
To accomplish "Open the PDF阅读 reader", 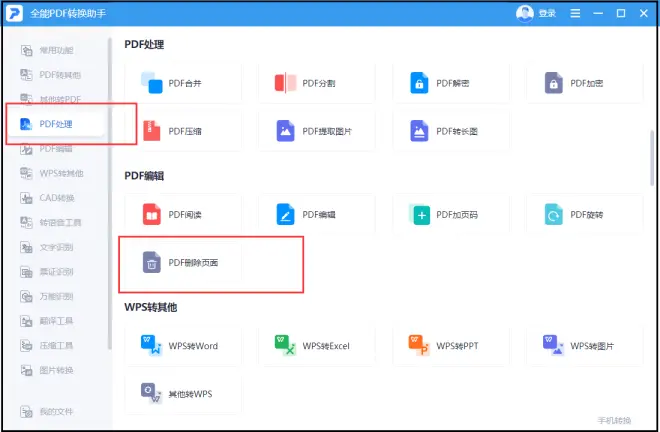I will [183, 215].
